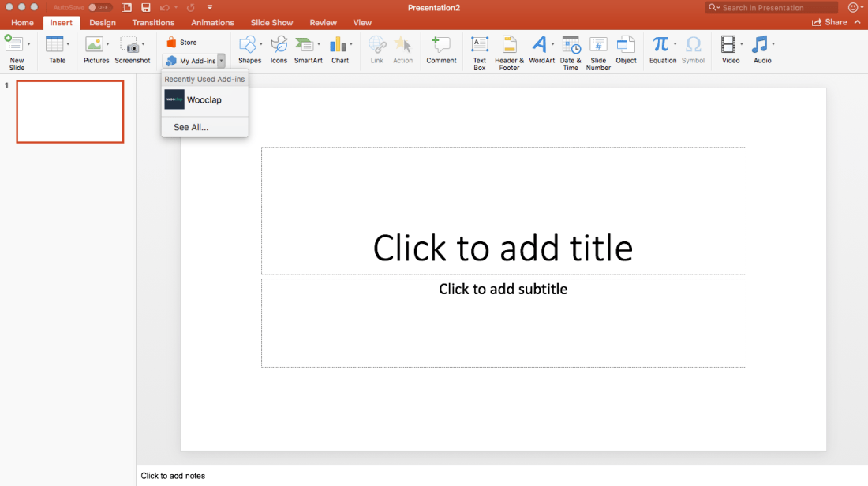Open the Transitions tab
This screenshot has height=486, width=868.
point(153,23)
